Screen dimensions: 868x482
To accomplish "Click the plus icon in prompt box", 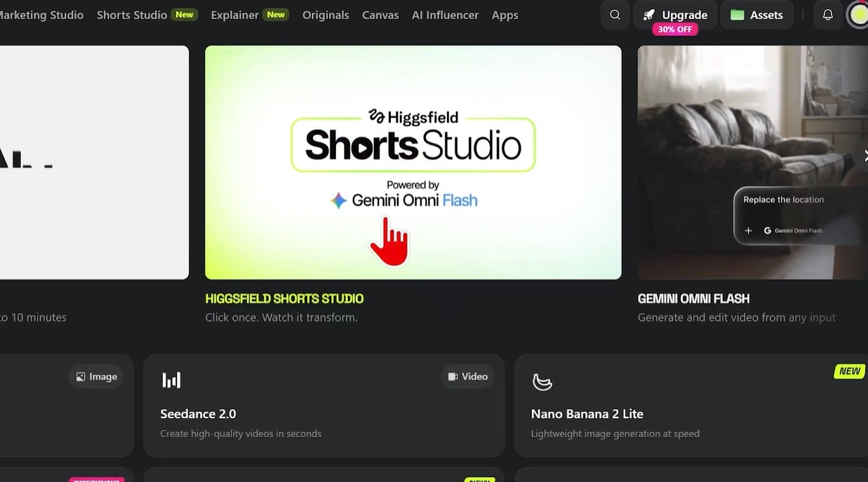I will click(748, 231).
